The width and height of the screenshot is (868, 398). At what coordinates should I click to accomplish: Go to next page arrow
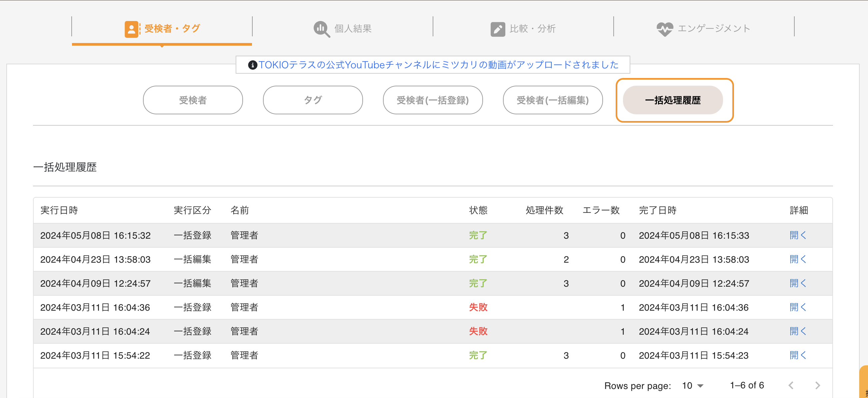[x=817, y=385]
